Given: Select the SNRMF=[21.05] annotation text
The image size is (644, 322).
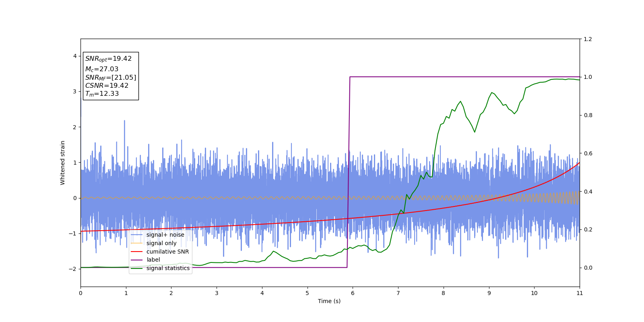Looking at the screenshot, I should 111,77.
